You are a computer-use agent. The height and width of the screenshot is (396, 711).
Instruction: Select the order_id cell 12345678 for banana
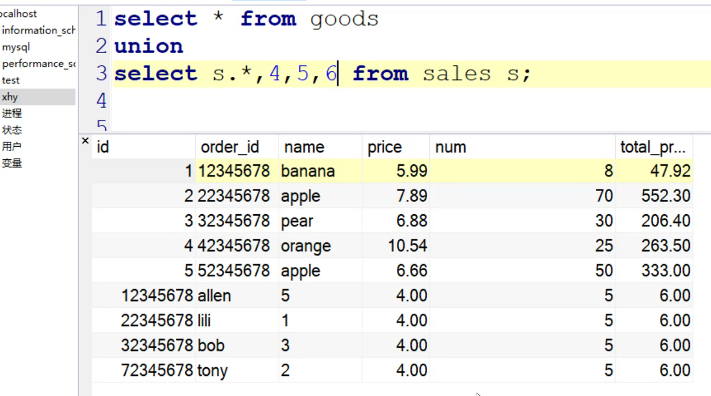pos(237,171)
